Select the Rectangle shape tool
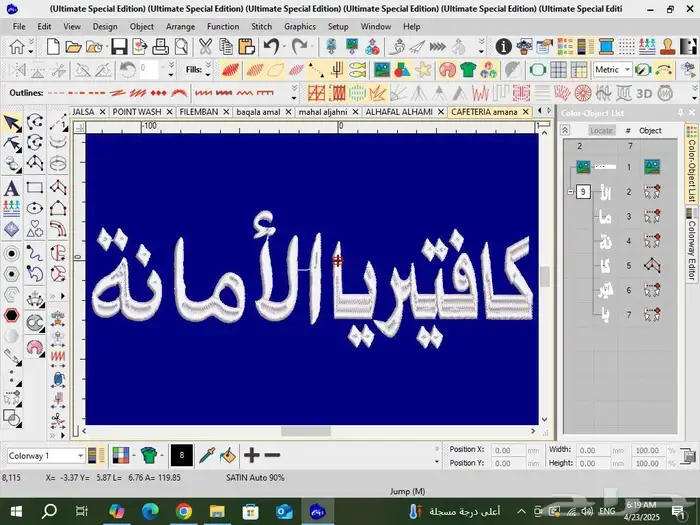 35,188
